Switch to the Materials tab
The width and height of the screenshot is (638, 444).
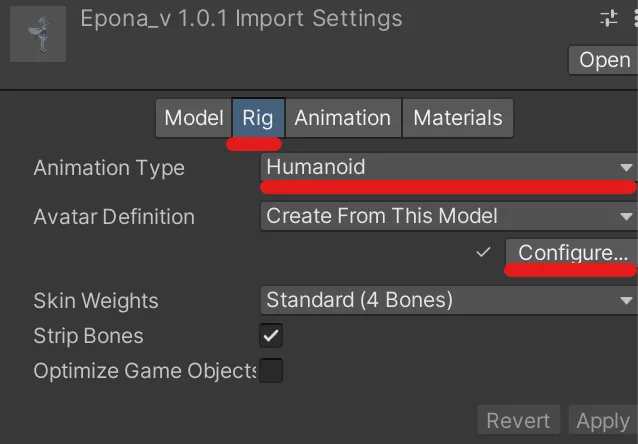pyautogui.click(x=458, y=118)
